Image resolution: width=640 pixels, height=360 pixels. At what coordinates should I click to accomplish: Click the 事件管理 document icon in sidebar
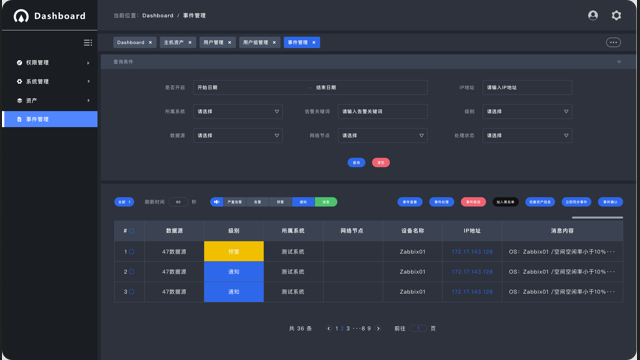click(x=19, y=119)
